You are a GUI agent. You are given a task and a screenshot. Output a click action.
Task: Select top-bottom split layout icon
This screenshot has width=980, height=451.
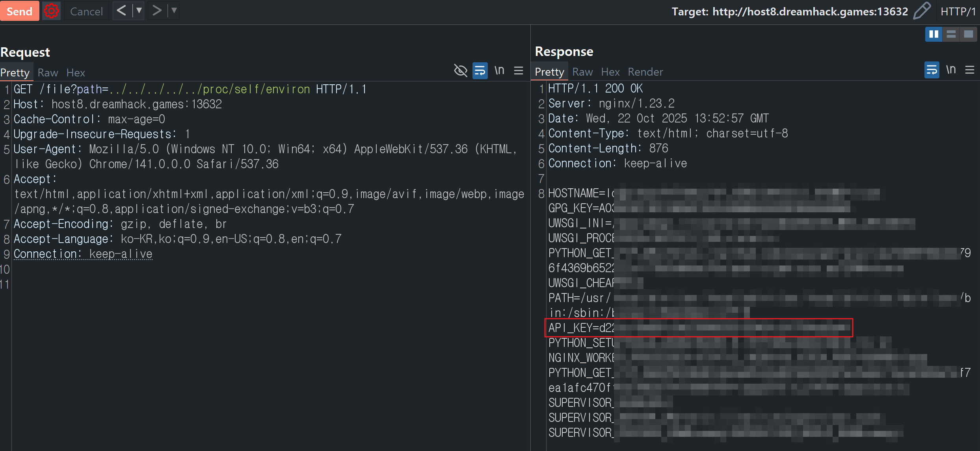[x=951, y=34]
